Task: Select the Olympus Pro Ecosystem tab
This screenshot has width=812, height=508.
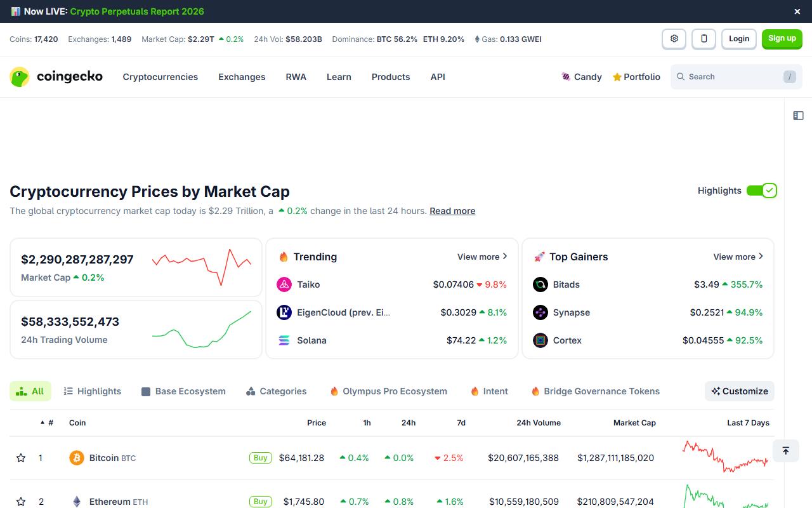Action: pyautogui.click(x=388, y=391)
